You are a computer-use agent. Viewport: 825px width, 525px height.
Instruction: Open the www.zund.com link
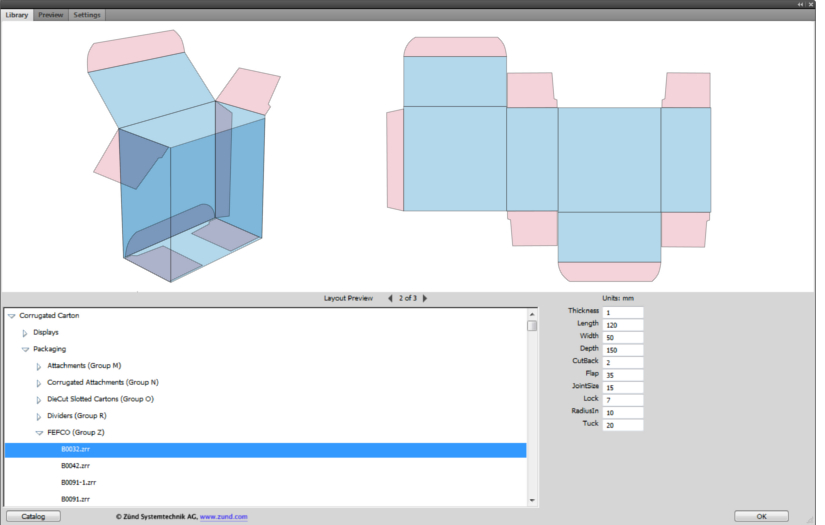click(224, 517)
